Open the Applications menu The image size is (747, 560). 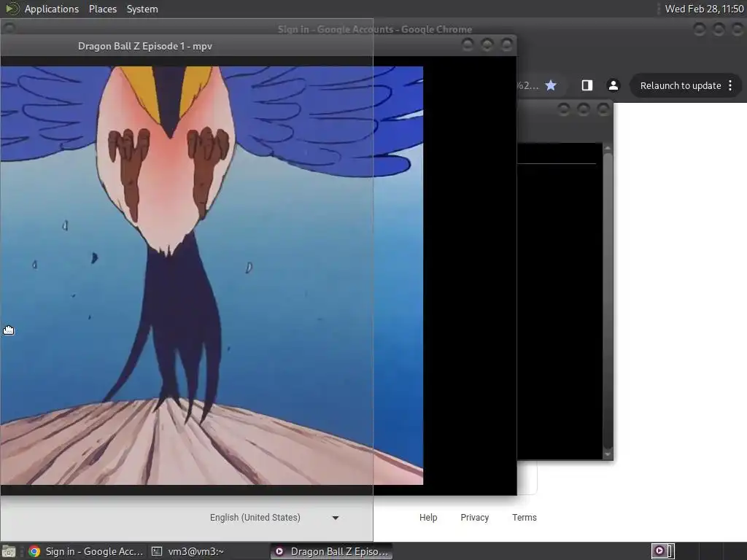(52, 9)
